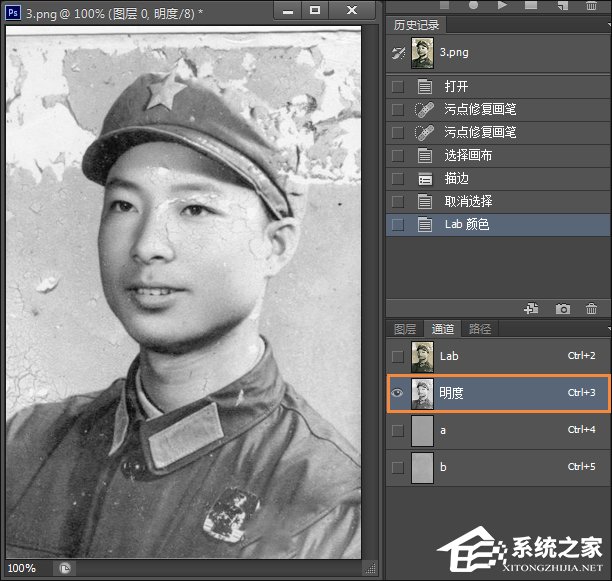Click the play action triangle button
The width and height of the screenshot is (612, 581).
[502, 5]
